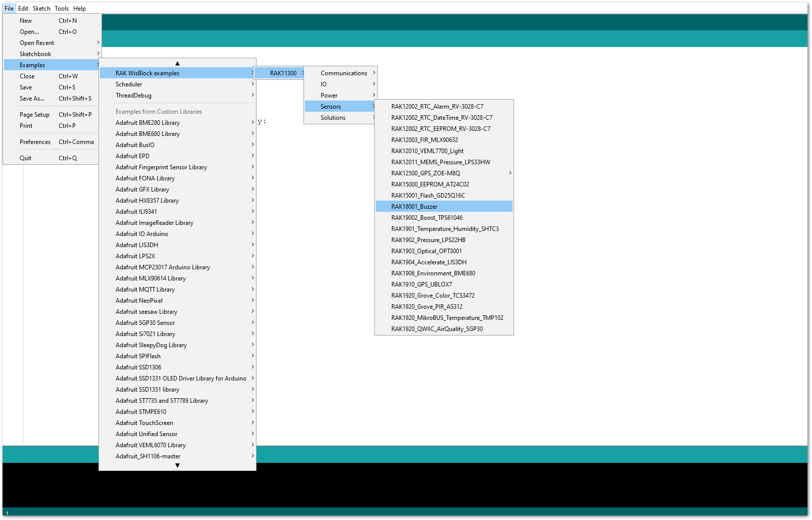Open RAK1904_Accelerate_LIS3DH example
Viewport: 812px width, 520px height.
tap(444, 262)
